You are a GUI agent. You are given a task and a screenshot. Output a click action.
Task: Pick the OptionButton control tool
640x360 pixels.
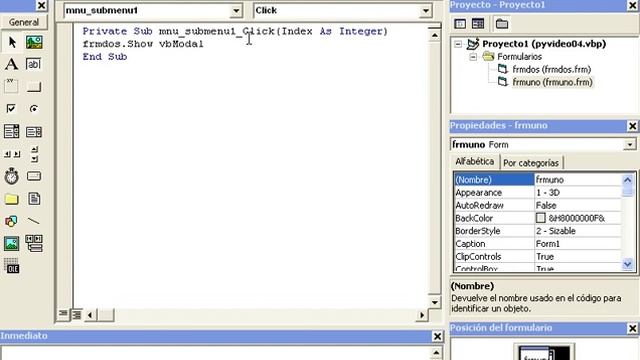click(x=33, y=109)
